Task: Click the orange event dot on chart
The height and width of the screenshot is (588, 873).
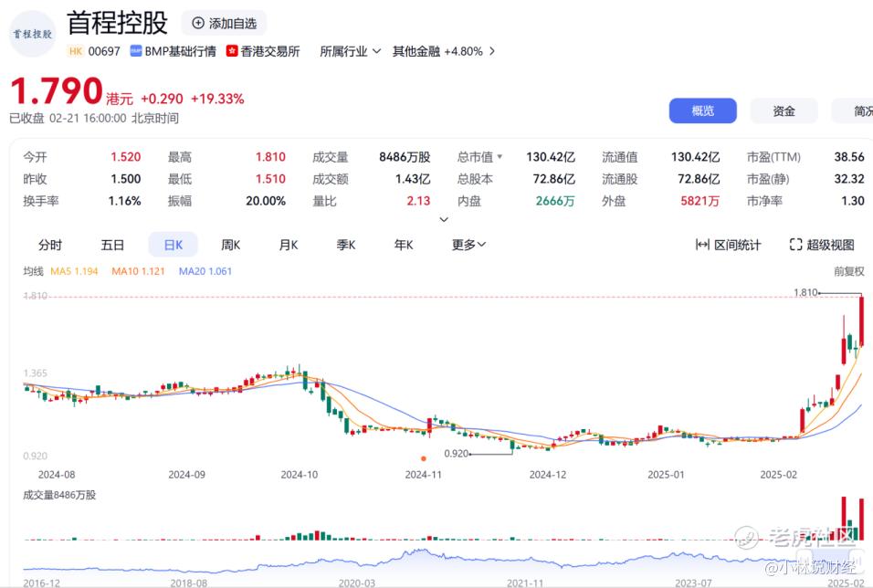Action: 423,459
